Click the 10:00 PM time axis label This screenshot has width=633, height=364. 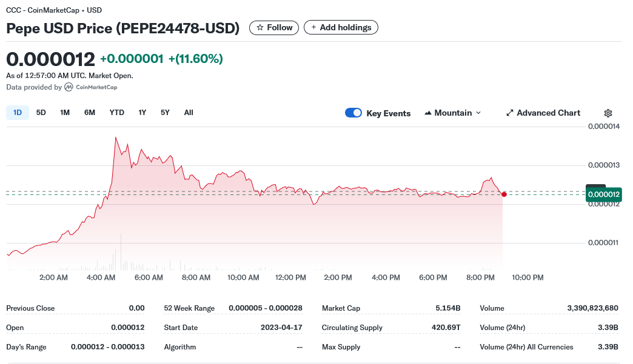527,277
